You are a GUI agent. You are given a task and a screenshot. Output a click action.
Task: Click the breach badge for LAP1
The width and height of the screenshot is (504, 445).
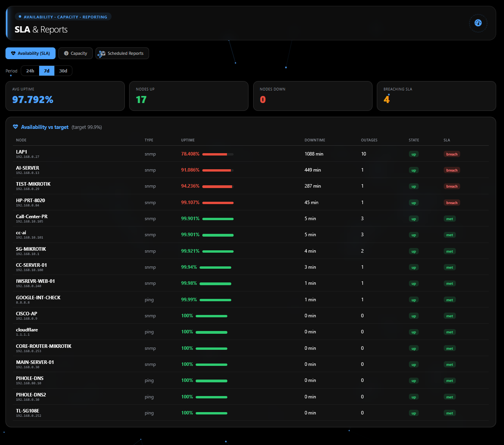452,154
